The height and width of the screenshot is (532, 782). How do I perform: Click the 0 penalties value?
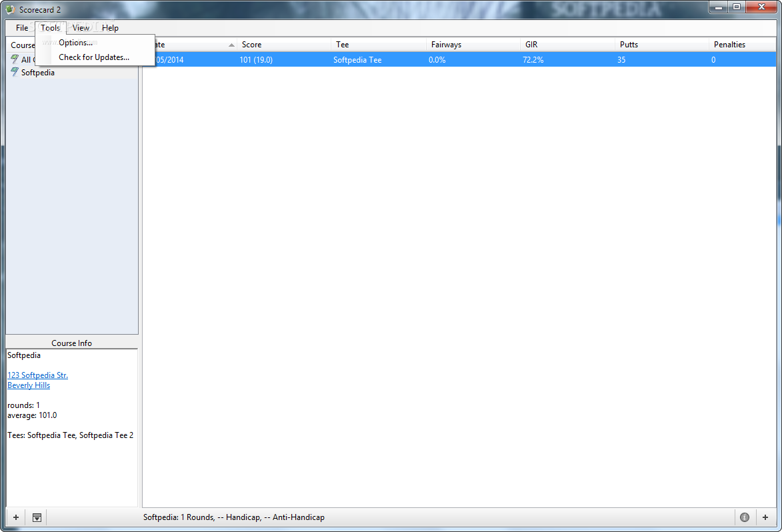pos(713,60)
